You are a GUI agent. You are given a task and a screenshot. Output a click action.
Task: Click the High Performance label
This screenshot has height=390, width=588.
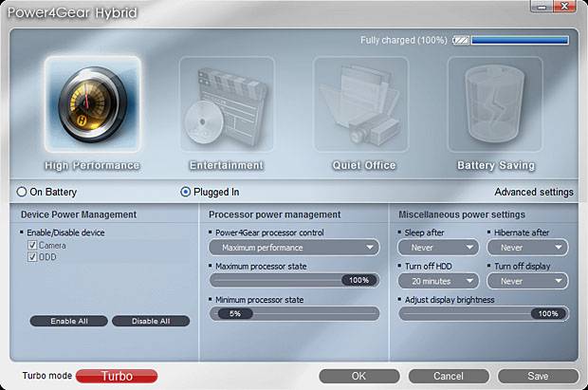tap(92, 165)
